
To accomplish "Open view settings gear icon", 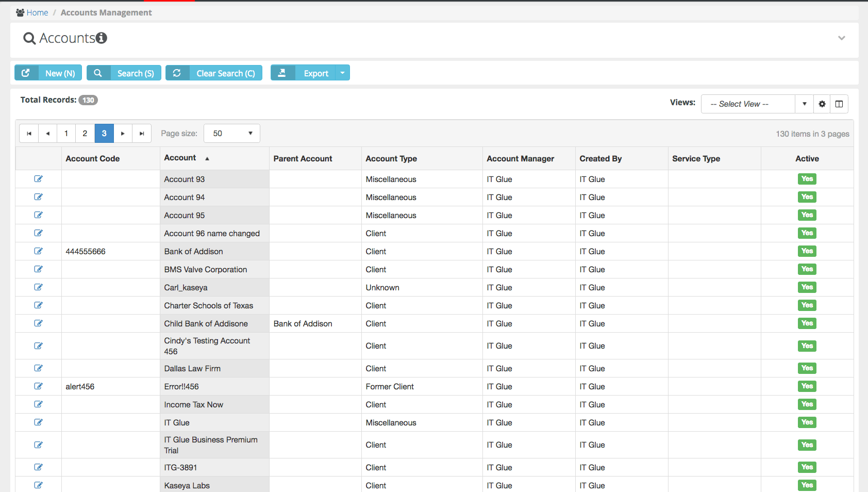I will (822, 104).
